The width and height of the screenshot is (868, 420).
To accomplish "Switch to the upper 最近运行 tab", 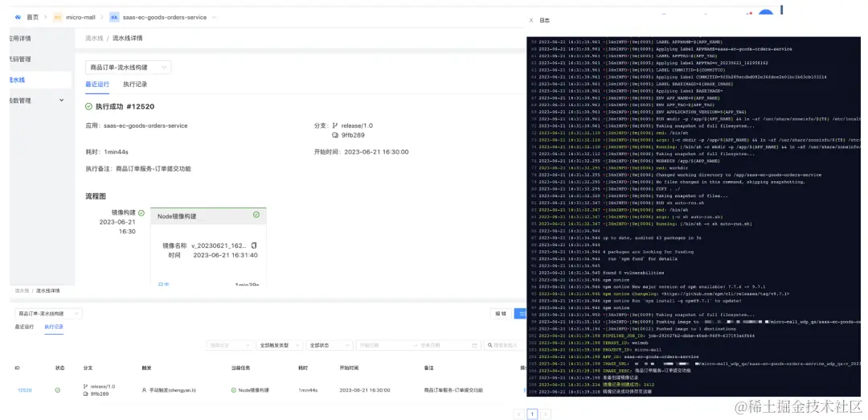I will tap(97, 84).
